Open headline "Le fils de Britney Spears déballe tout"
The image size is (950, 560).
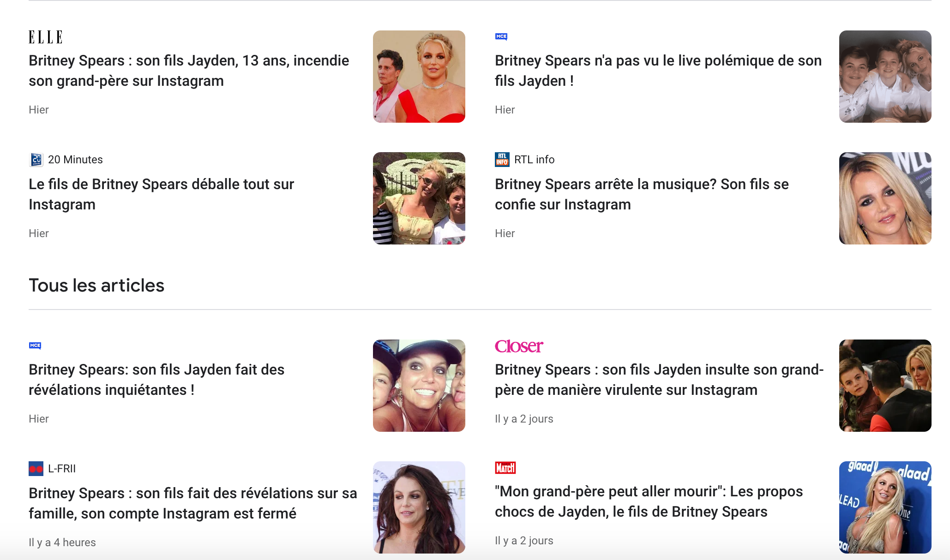162,194
